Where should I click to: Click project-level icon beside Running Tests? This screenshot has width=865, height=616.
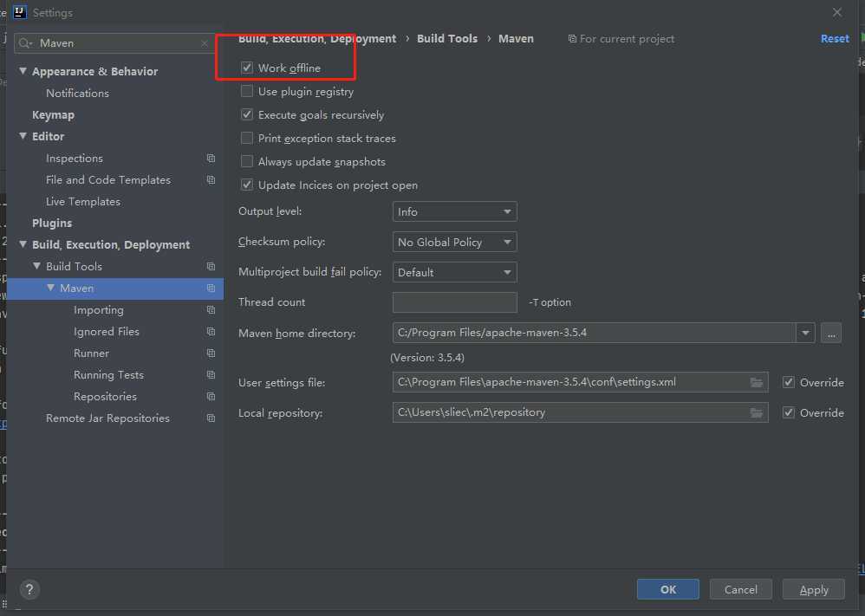211,374
